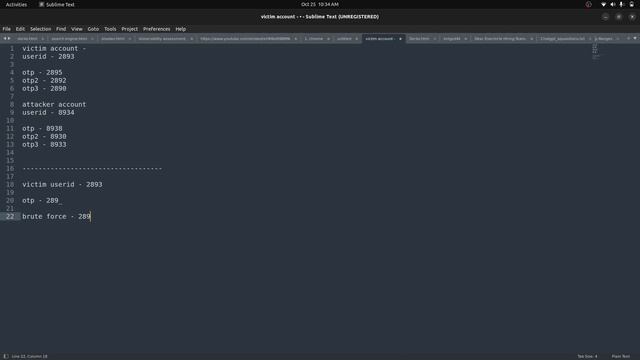This screenshot has height=360, width=640.
Task: Click the Sublime Text top bar app menu
Action: (57, 4)
